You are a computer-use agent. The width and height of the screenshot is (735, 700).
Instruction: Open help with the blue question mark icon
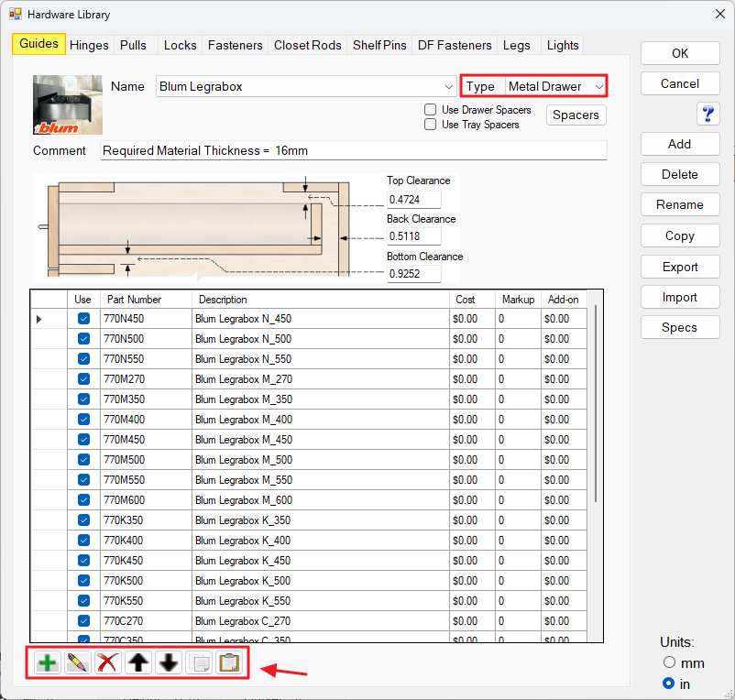click(x=708, y=114)
